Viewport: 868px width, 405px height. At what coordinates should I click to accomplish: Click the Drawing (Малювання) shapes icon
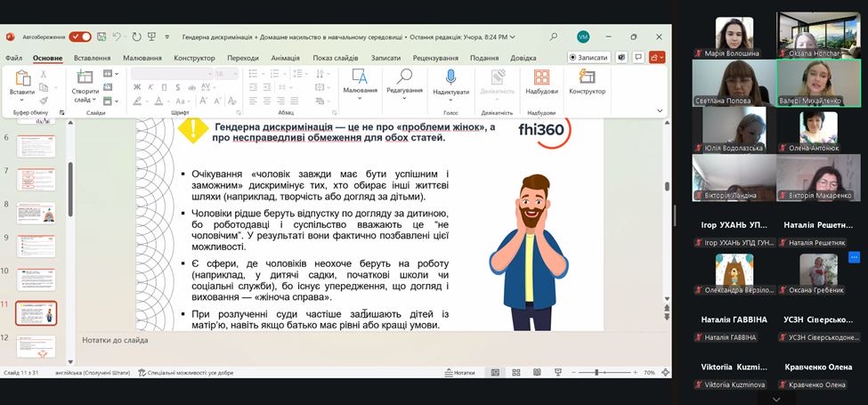360,78
